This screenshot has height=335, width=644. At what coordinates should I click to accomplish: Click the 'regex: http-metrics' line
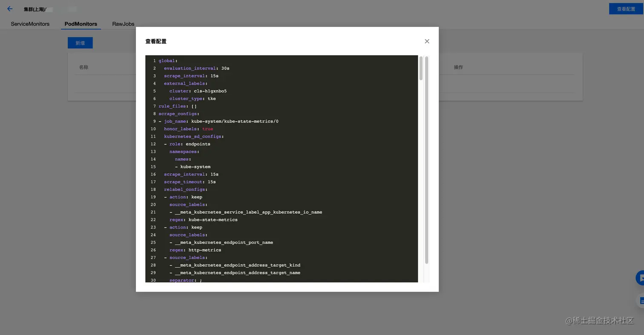195,250
